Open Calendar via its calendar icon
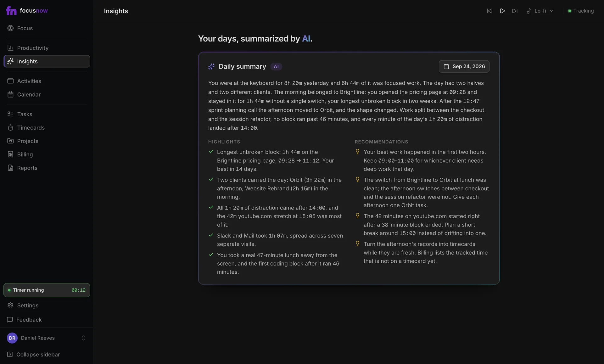604x364 pixels. coord(10,94)
